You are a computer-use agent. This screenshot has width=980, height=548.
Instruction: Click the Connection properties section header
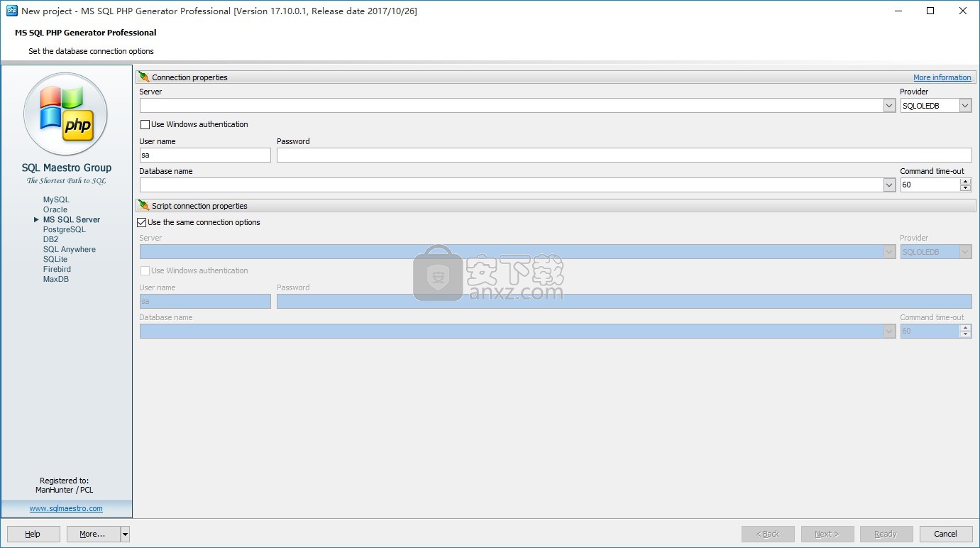(556, 77)
